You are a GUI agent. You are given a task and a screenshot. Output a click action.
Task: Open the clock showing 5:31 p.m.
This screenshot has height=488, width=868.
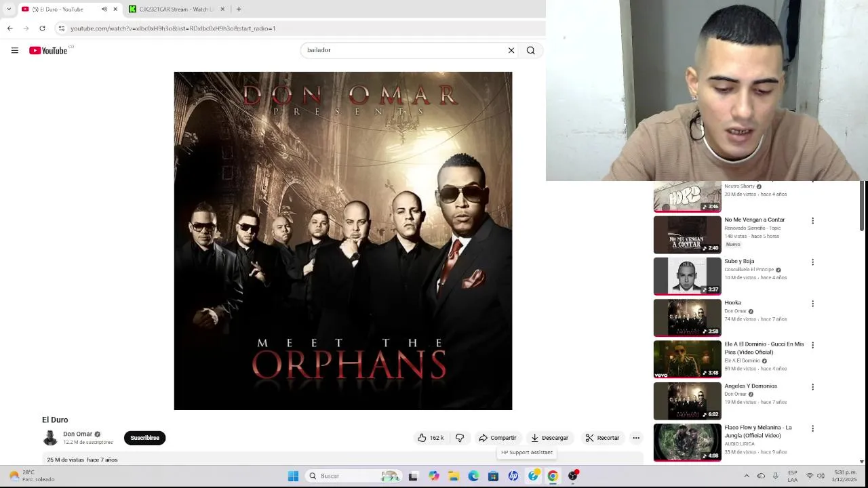[846, 476]
